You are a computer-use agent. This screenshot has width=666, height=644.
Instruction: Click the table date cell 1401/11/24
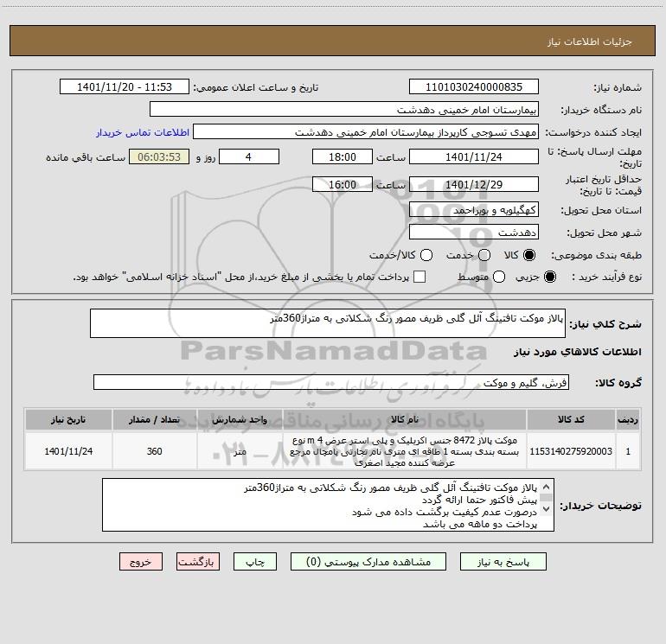pyautogui.click(x=68, y=451)
